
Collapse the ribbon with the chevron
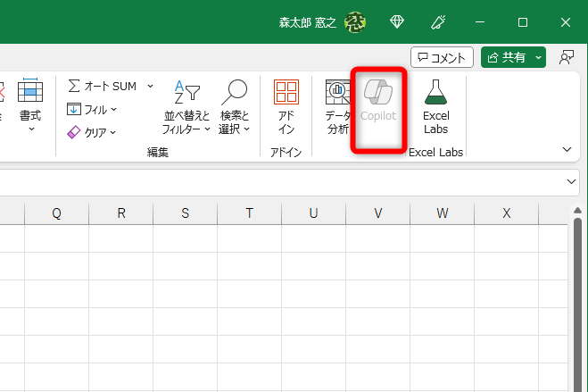(566, 148)
